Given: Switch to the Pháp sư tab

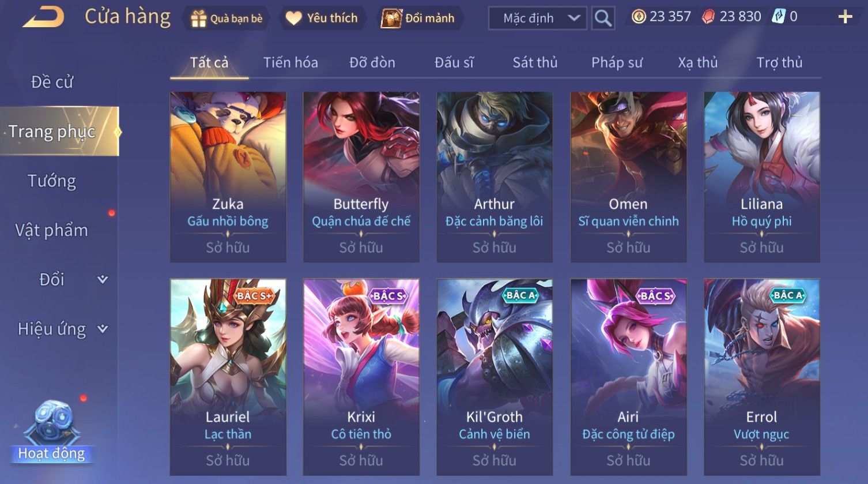Looking at the screenshot, I should pos(617,62).
